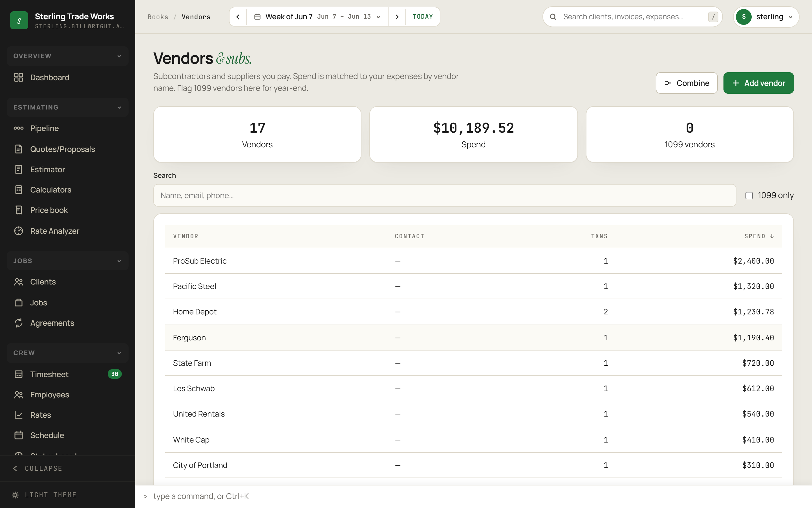Focus the command bar input
The image size is (812, 508).
tap(473, 496)
